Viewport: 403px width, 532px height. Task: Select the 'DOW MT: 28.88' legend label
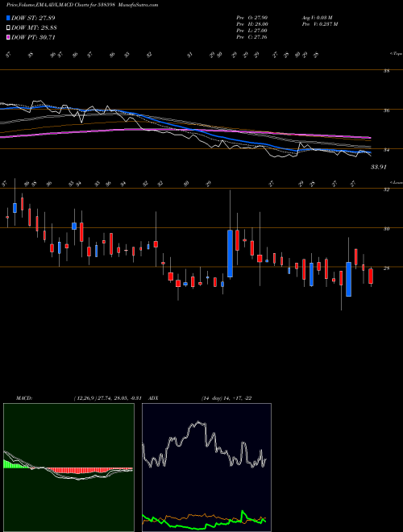(34, 28)
